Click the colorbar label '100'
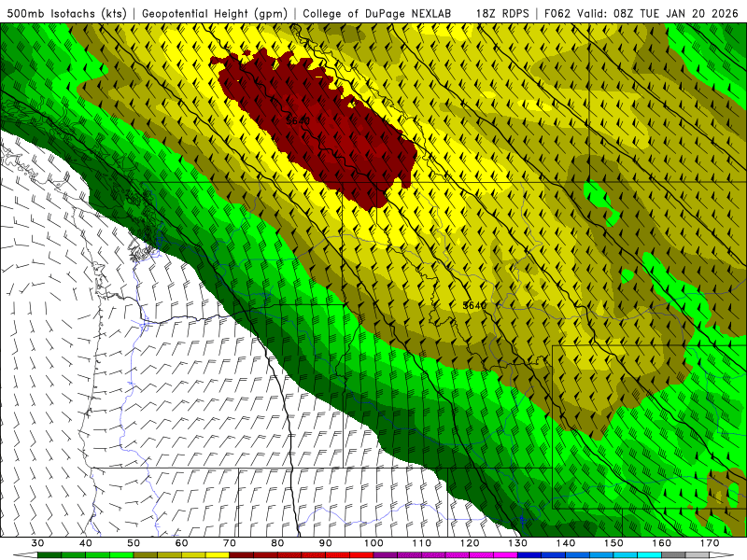This screenshot has width=747, height=560. click(x=374, y=543)
